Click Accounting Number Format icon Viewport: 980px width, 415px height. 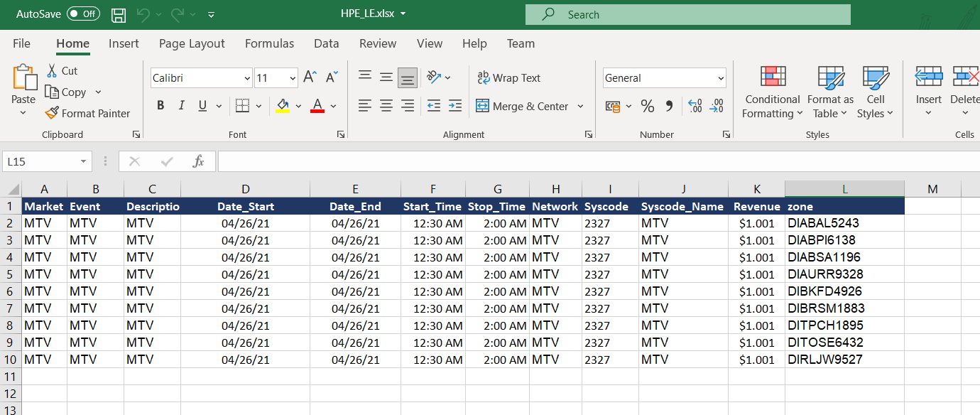pyautogui.click(x=612, y=106)
